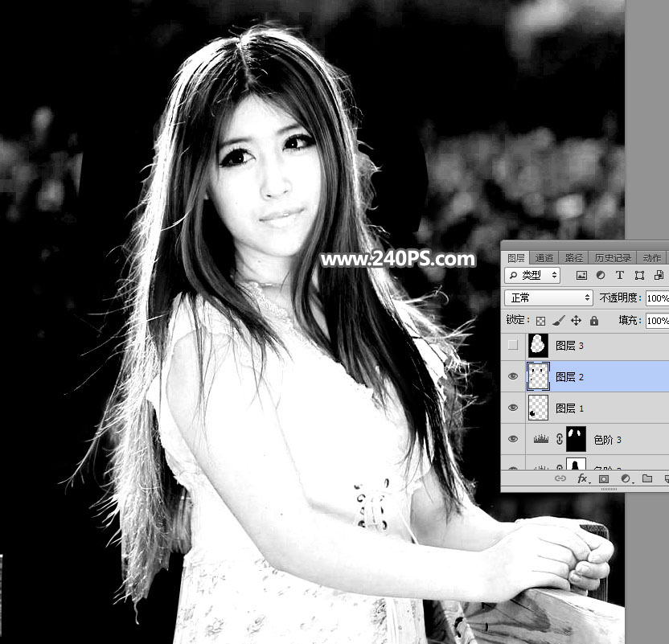Show hidden 图层 3 via visibility box
Viewport: 669px width, 644px height.
[x=513, y=345]
